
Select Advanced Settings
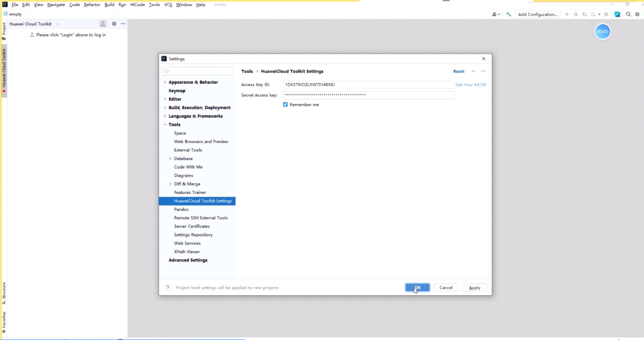coord(188,260)
